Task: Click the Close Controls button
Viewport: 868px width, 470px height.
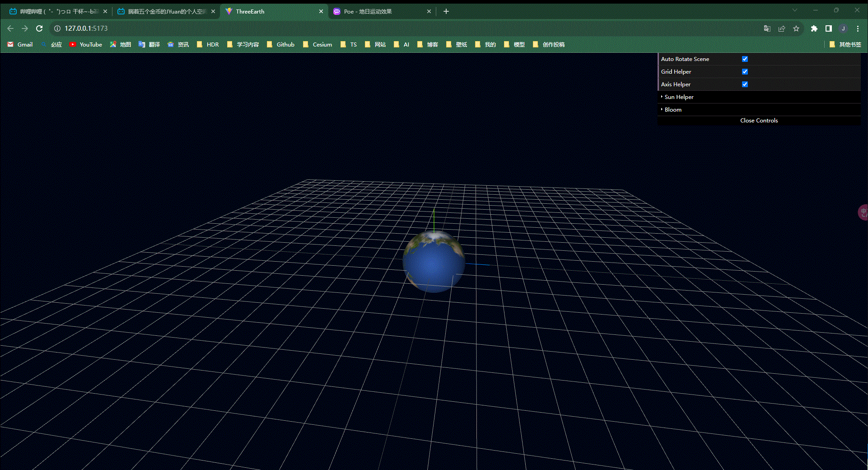Action: pyautogui.click(x=759, y=120)
